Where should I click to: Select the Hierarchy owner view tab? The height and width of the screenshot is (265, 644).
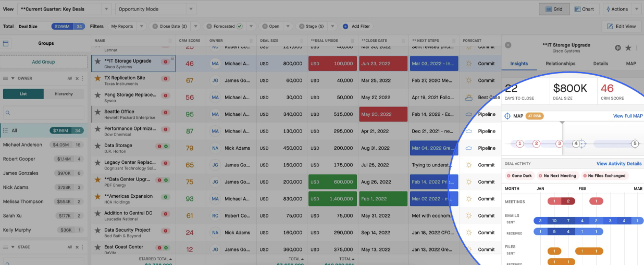[x=64, y=94]
